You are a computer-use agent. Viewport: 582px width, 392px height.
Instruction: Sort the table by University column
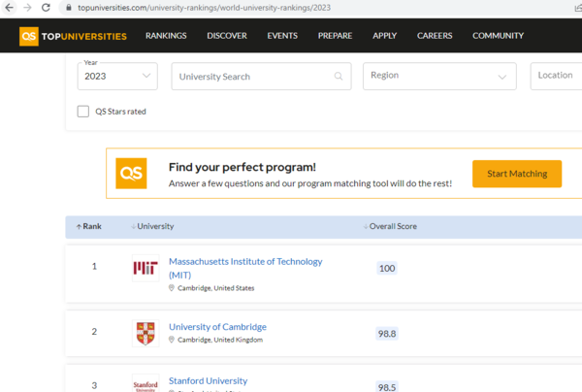152,226
